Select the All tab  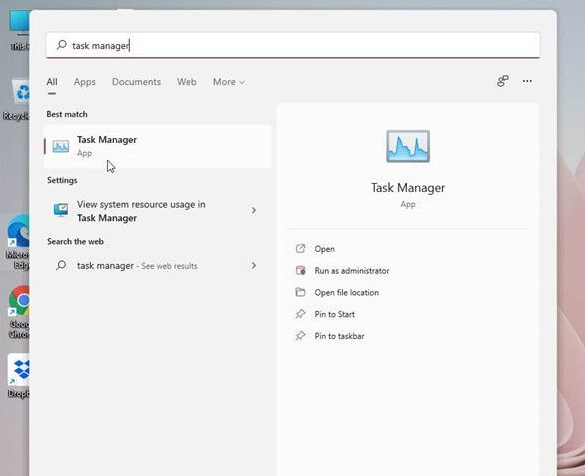52,82
